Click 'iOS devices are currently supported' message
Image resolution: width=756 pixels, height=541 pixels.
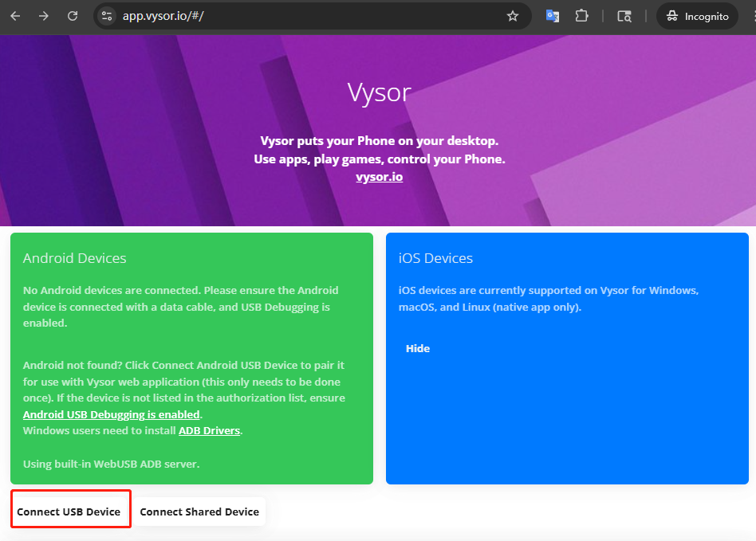coord(549,299)
